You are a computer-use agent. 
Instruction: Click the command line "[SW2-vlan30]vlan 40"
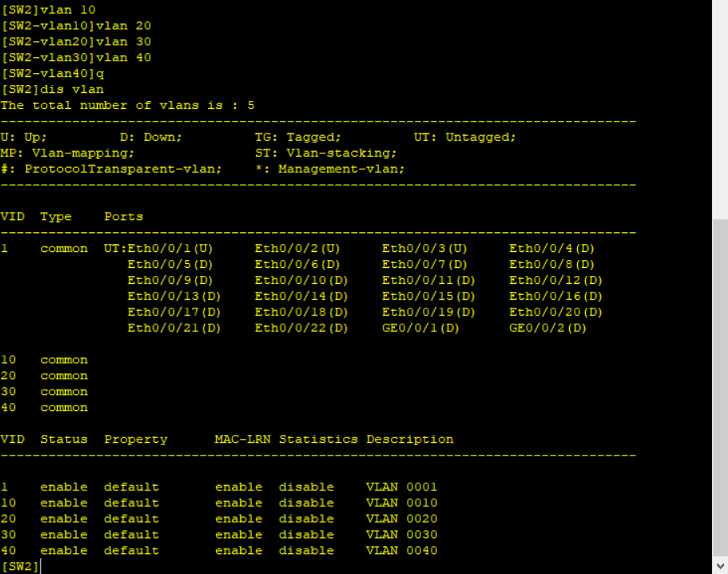(76, 57)
